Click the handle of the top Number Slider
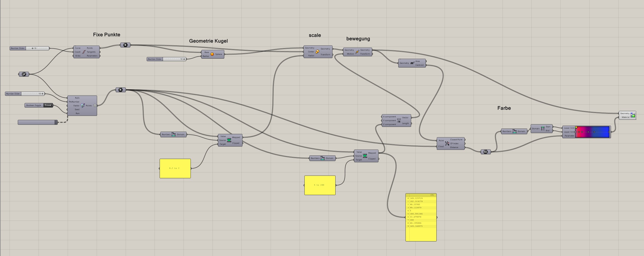Viewport: 644px width, 256px height. tap(32, 48)
